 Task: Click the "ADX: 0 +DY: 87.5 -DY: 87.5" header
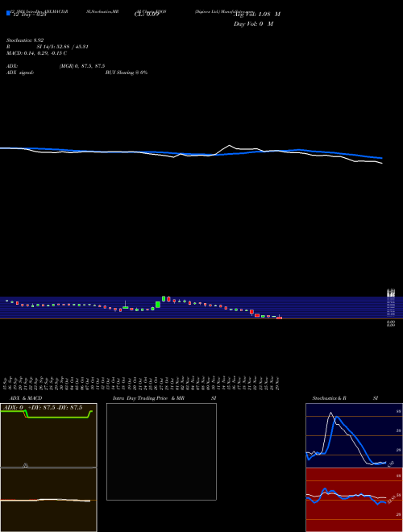(x=43, y=408)
